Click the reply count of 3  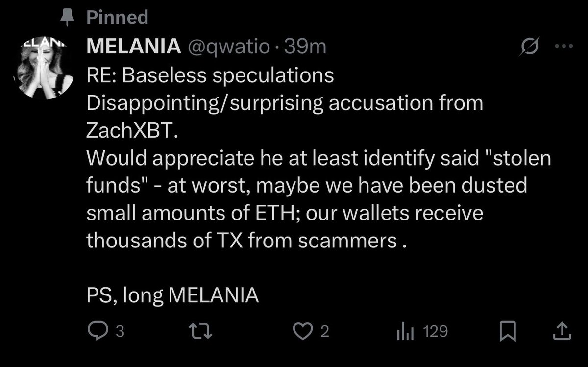[x=120, y=333]
